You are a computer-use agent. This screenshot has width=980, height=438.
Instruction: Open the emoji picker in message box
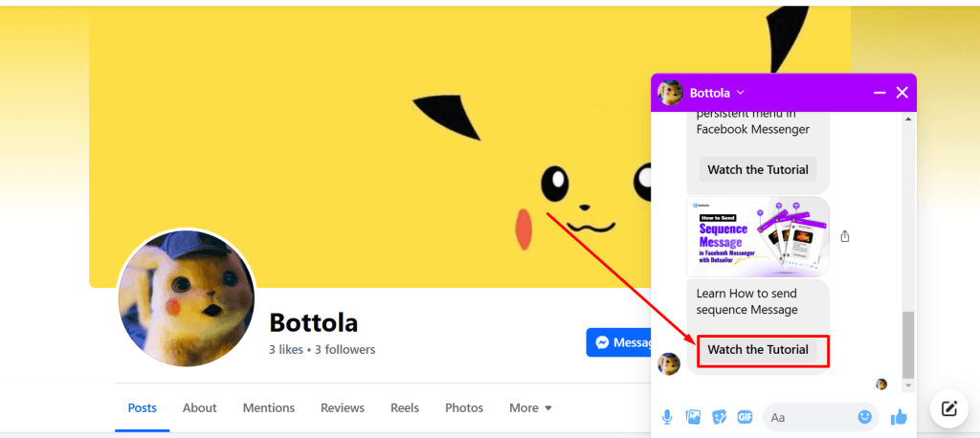tap(865, 417)
